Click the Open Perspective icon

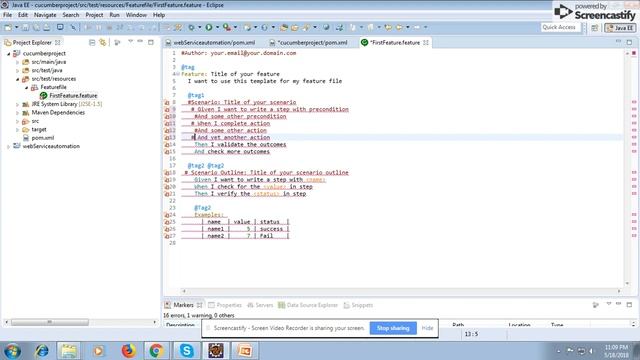(595, 28)
